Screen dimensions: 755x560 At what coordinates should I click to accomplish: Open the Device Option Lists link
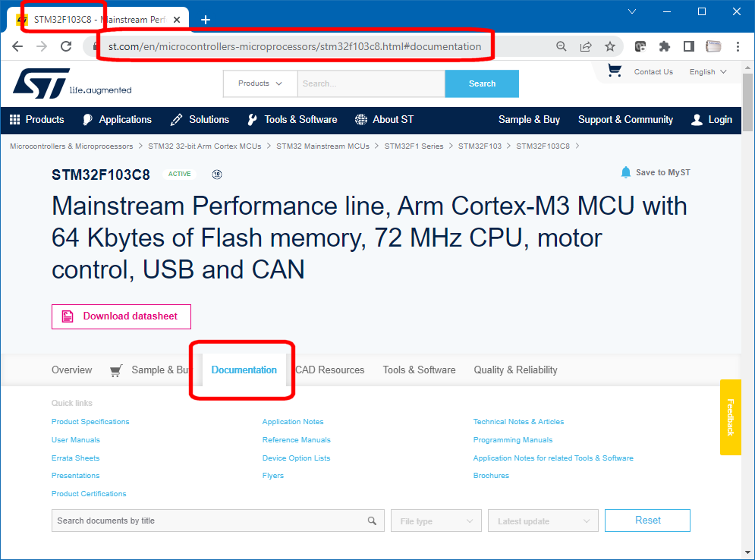[296, 458]
